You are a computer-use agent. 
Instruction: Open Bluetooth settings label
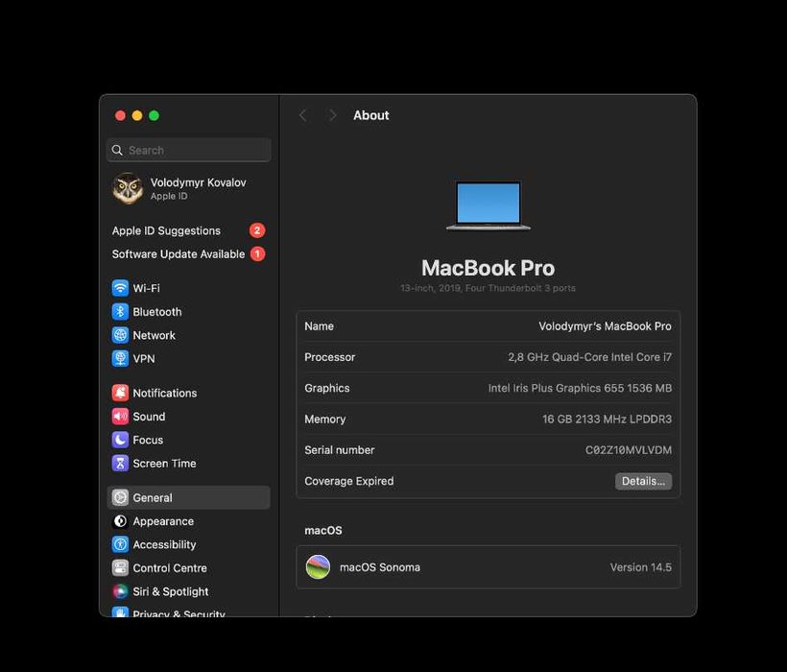point(157,312)
